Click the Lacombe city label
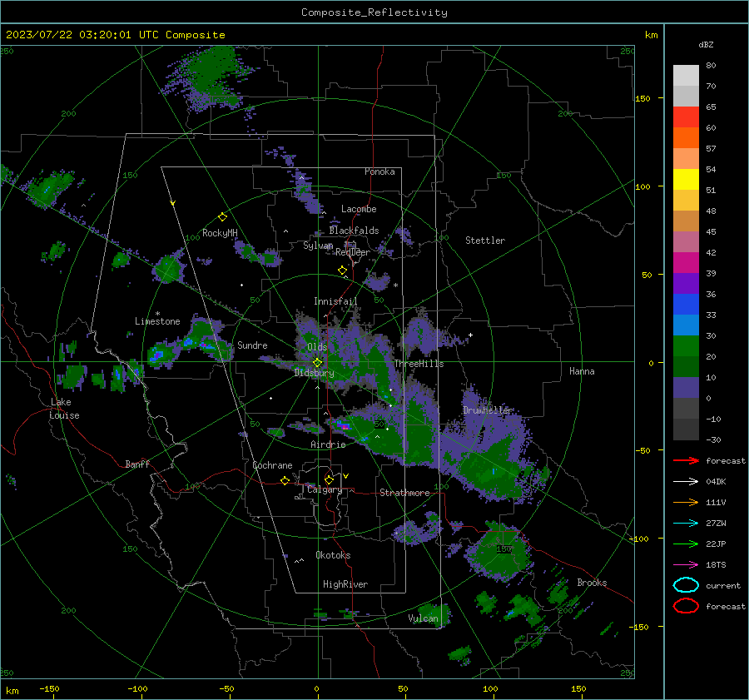The image size is (749, 700). pyautogui.click(x=359, y=209)
